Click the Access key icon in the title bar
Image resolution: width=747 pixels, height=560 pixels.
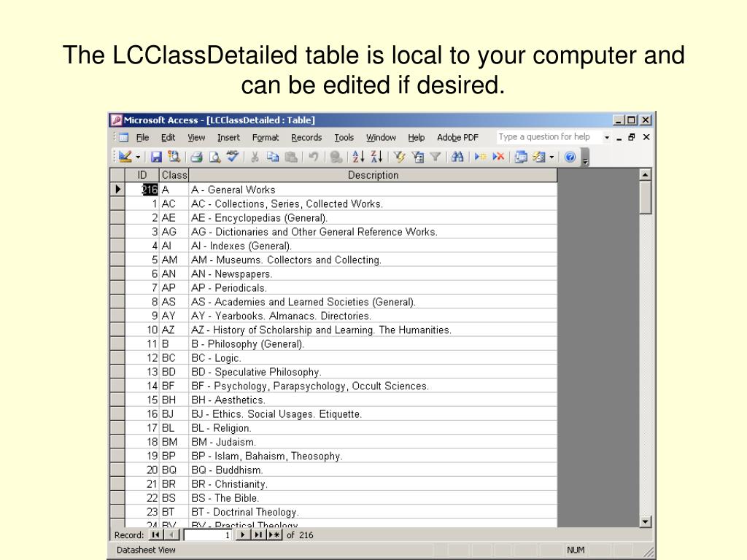[117, 120]
